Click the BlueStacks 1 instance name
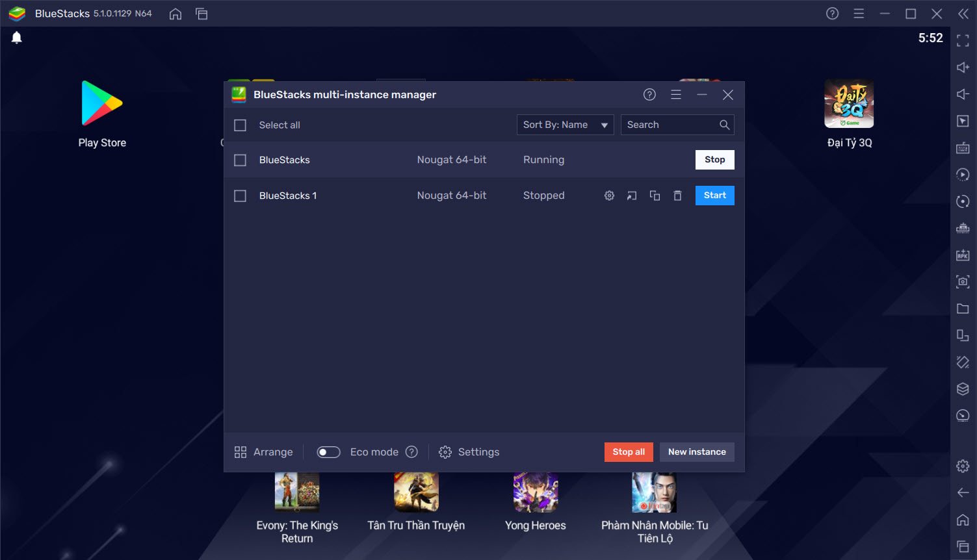Image resolution: width=977 pixels, height=560 pixels. pos(288,196)
